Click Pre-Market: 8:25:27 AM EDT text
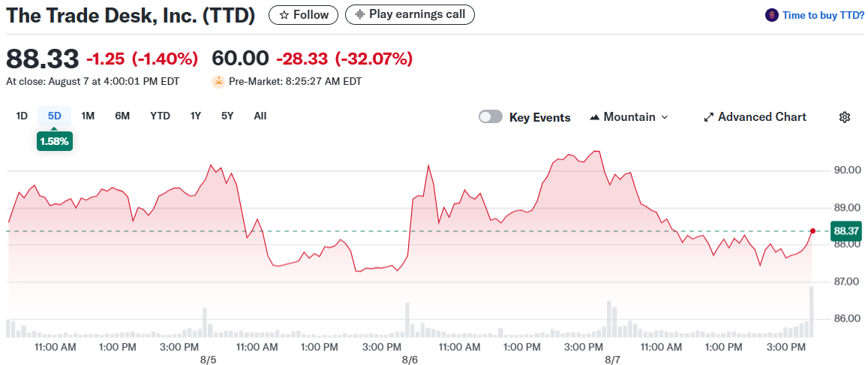The height and width of the screenshot is (365, 868). 295,81
